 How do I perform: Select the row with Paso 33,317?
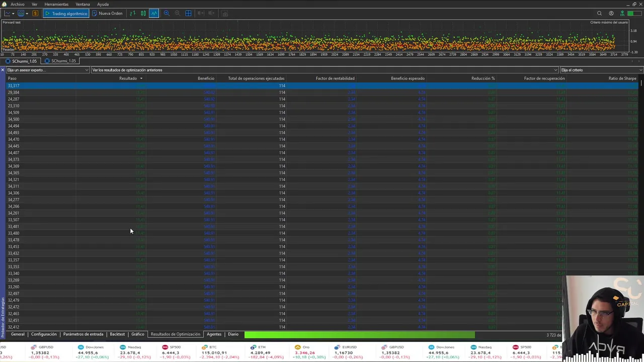[x=322, y=85]
